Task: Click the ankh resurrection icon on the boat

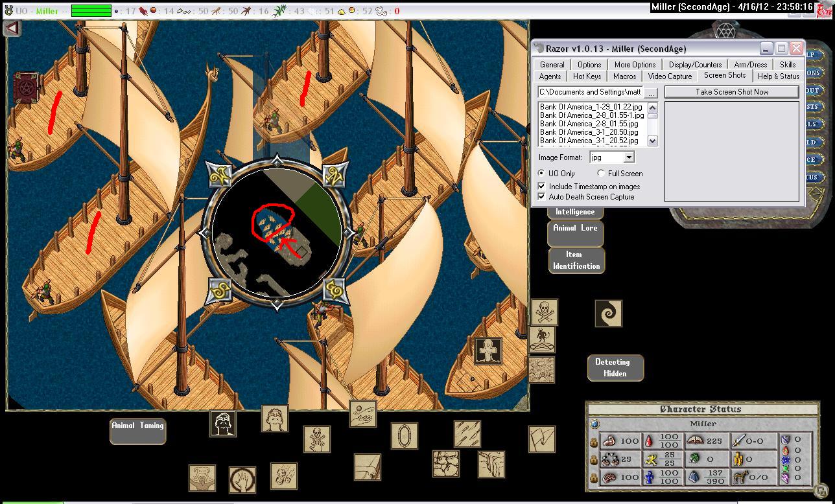Action: click(488, 351)
